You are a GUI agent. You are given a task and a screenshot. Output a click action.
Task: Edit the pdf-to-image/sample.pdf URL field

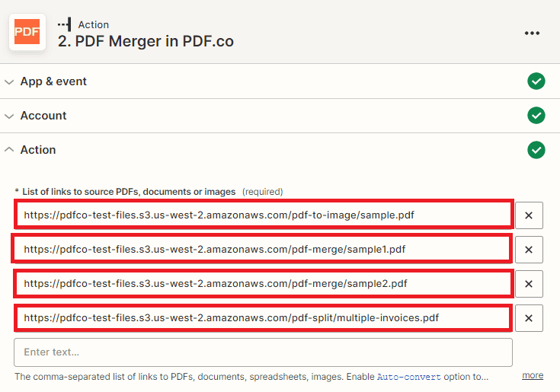(263, 215)
